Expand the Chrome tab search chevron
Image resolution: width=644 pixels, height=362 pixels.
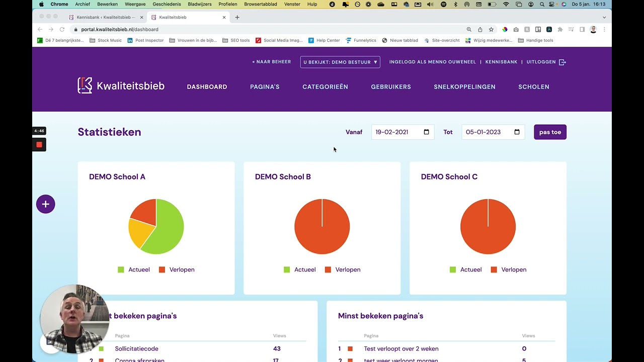(x=604, y=17)
